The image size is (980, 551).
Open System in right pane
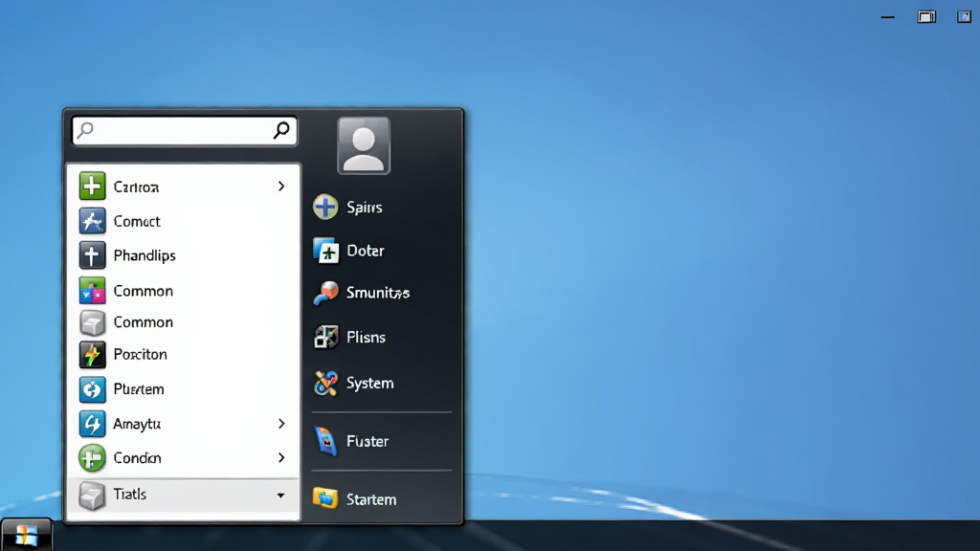point(381,383)
